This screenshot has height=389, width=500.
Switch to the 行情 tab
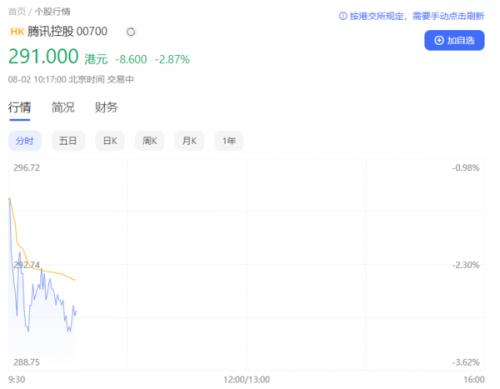(19, 107)
